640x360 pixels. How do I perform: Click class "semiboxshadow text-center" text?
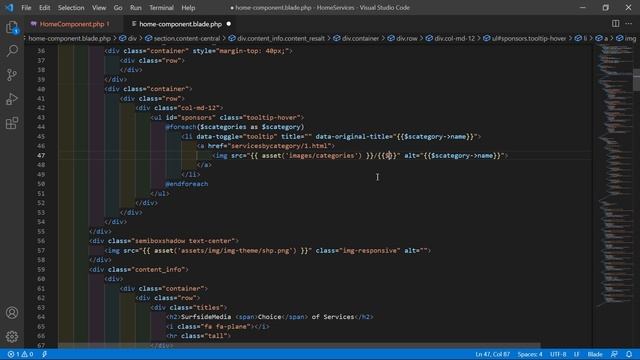pyautogui.click(x=185, y=241)
